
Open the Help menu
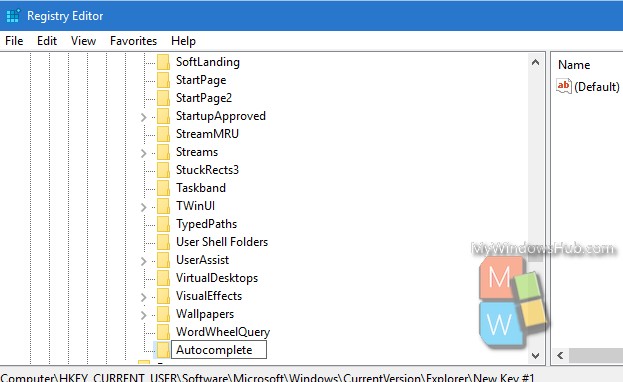tap(183, 41)
